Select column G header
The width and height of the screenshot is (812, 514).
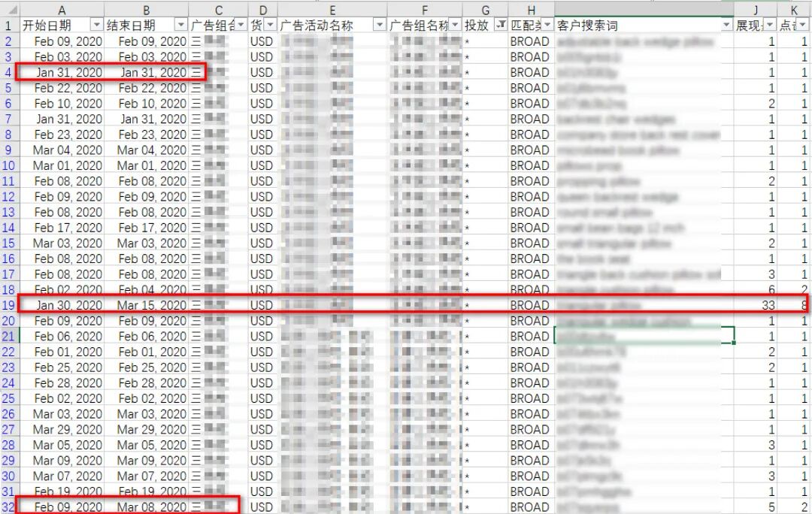[x=485, y=10]
